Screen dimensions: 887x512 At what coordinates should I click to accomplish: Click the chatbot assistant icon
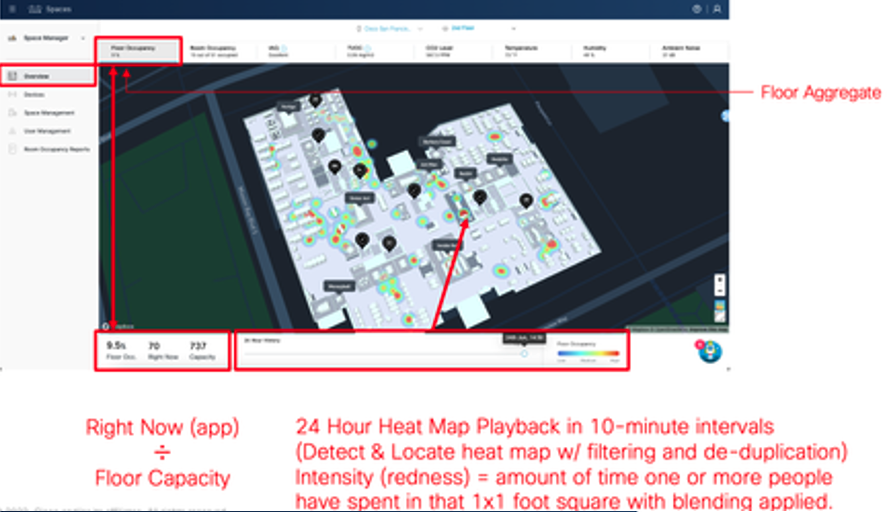[709, 352]
